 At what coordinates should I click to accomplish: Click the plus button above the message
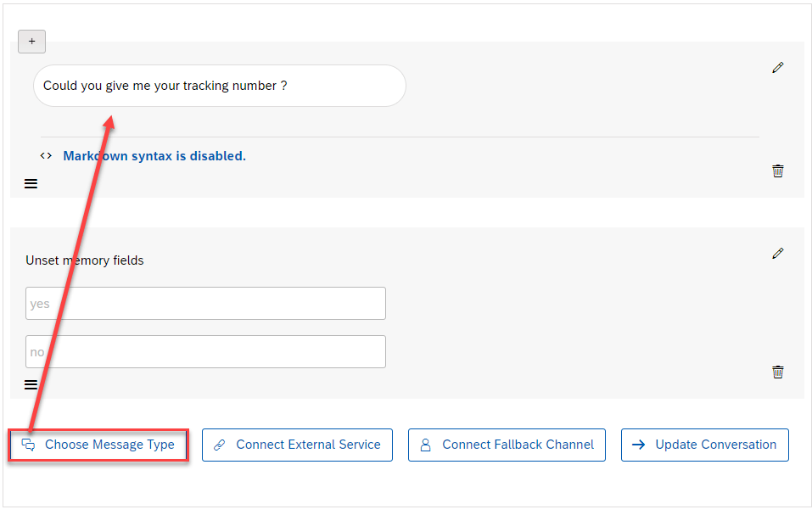click(x=31, y=42)
